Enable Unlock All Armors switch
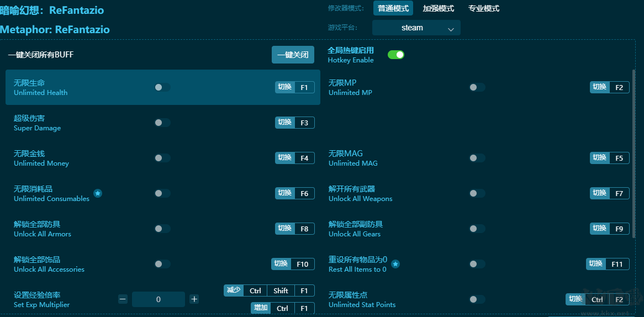 pyautogui.click(x=162, y=229)
